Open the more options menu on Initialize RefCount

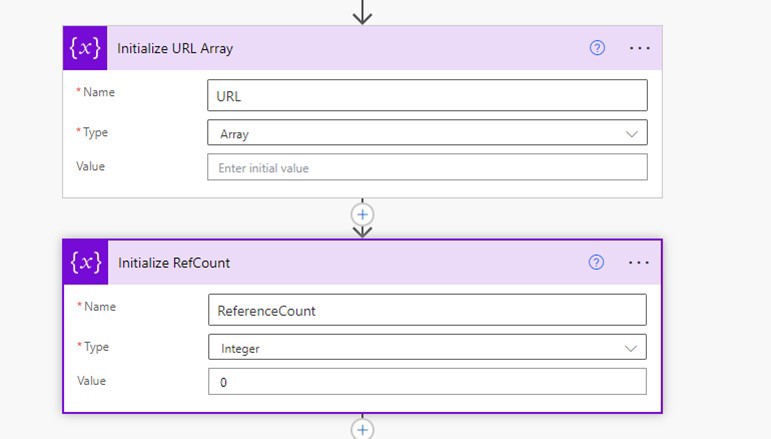[x=639, y=263]
